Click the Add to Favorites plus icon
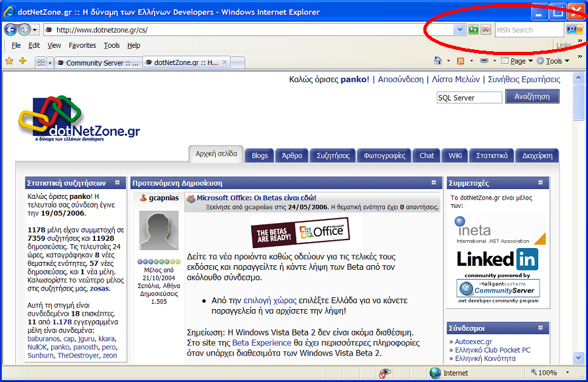This screenshot has height=382, width=588. pyautogui.click(x=22, y=61)
